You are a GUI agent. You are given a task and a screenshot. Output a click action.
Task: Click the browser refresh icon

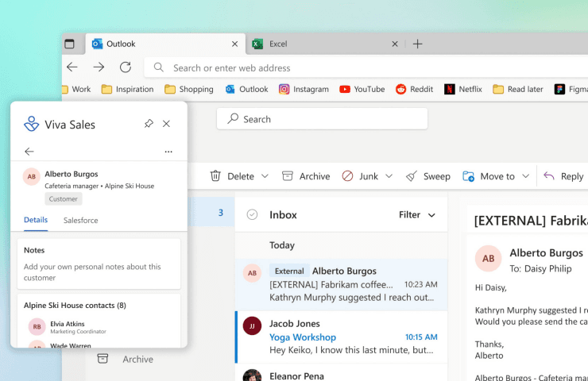[126, 67]
